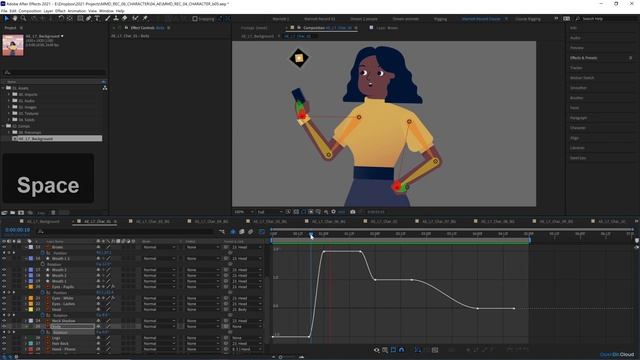The width and height of the screenshot is (640, 360).
Task: Click the graph type and options icon
Action: pyautogui.click(x=384, y=350)
